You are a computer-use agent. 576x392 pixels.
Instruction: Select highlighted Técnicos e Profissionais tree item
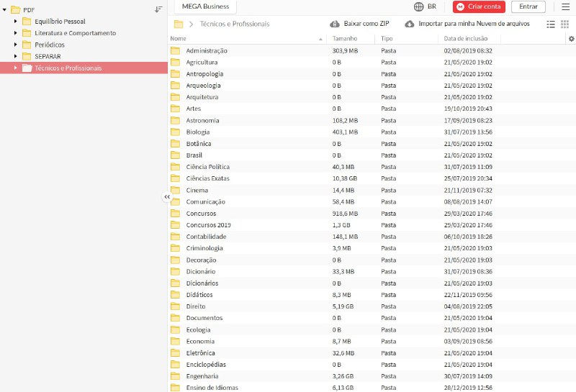pos(84,68)
